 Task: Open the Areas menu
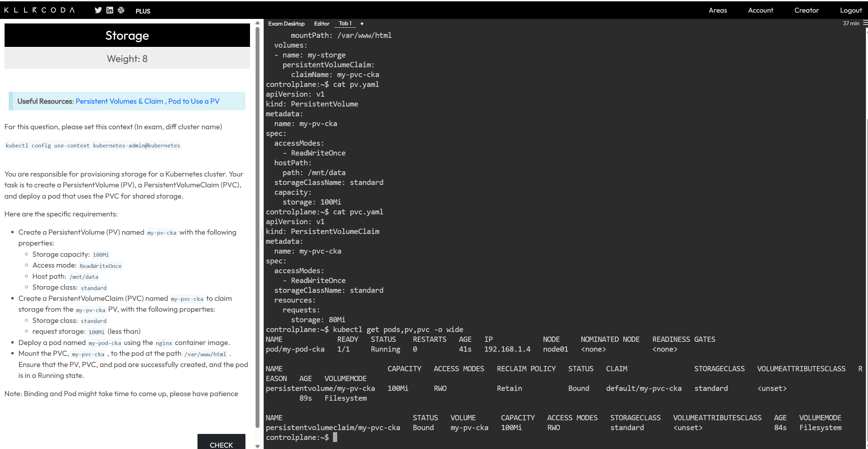[717, 10]
